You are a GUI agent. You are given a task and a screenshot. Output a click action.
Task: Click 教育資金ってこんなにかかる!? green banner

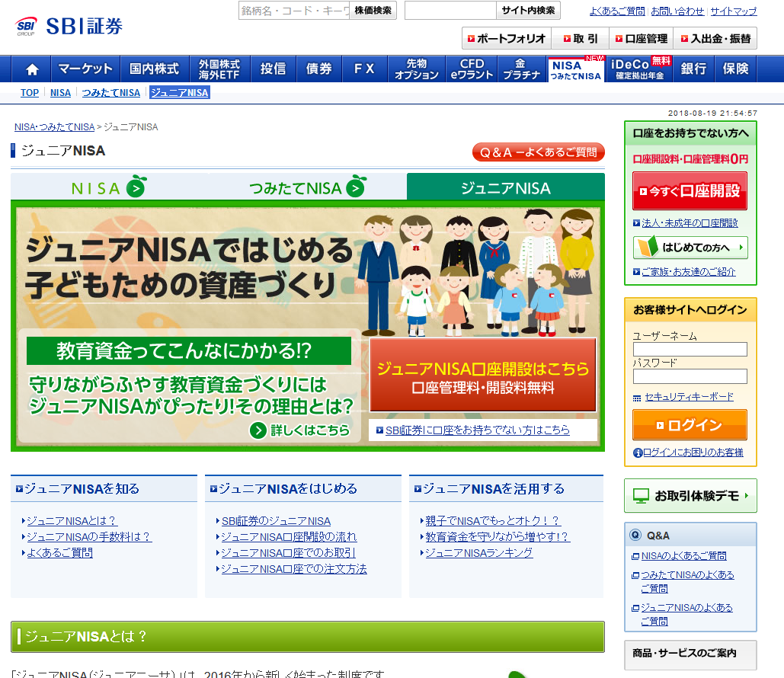coord(189,351)
